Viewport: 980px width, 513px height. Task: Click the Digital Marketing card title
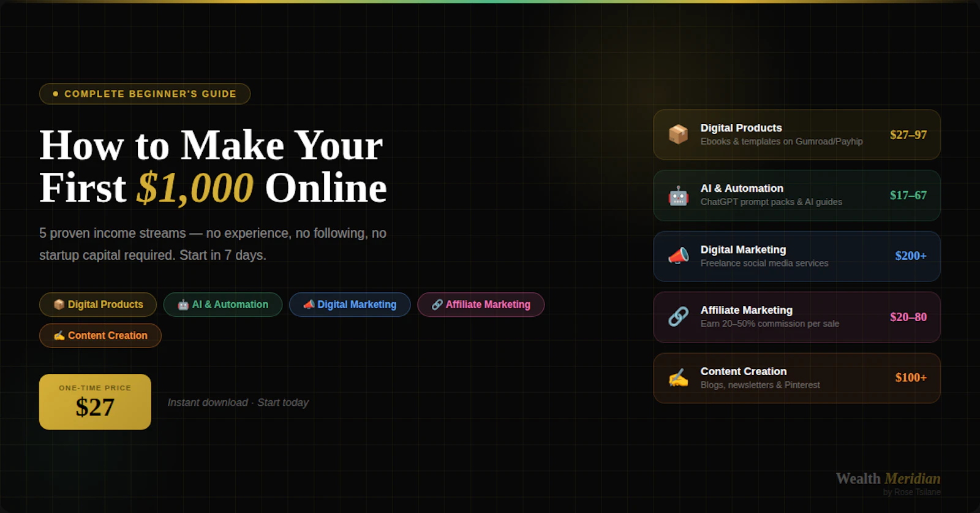click(743, 249)
